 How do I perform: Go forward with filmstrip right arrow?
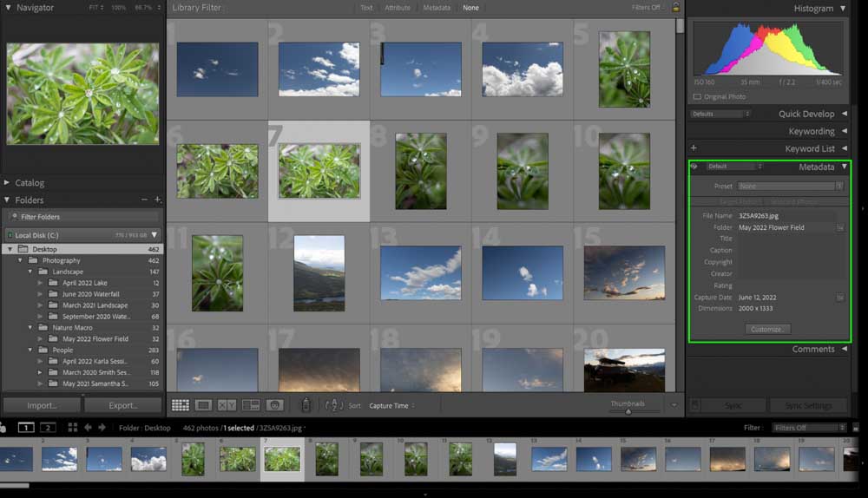[x=102, y=427]
